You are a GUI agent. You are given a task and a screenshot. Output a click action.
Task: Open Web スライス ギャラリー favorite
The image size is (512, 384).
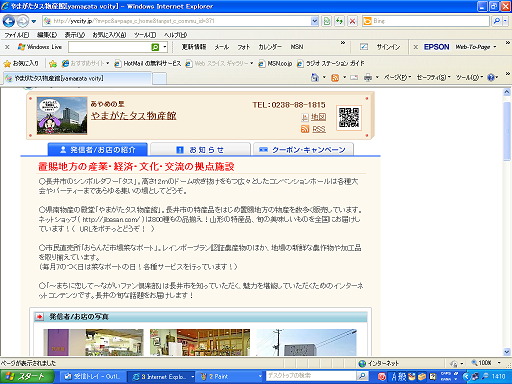pyautogui.click(x=219, y=63)
